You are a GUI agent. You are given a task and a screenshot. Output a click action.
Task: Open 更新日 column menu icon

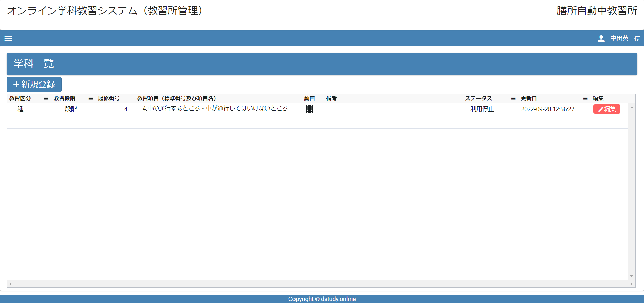[x=585, y=98]
